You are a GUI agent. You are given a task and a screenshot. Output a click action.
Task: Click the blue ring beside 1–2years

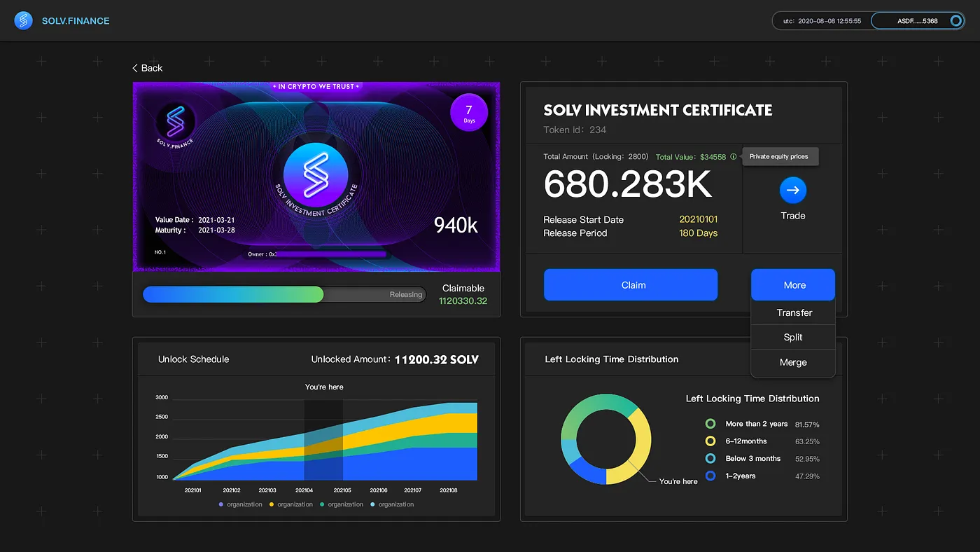[x=710, y=476]
